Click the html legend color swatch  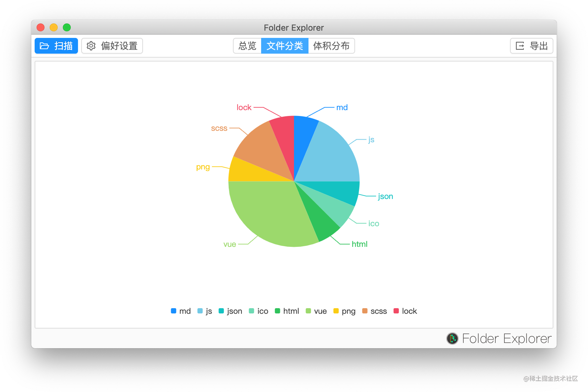pos(278,311)
